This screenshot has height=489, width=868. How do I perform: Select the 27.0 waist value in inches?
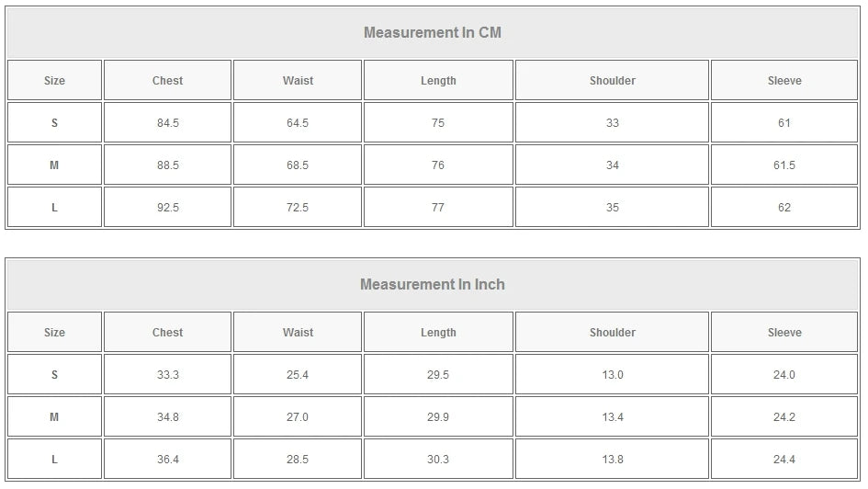tap(298, 417)
